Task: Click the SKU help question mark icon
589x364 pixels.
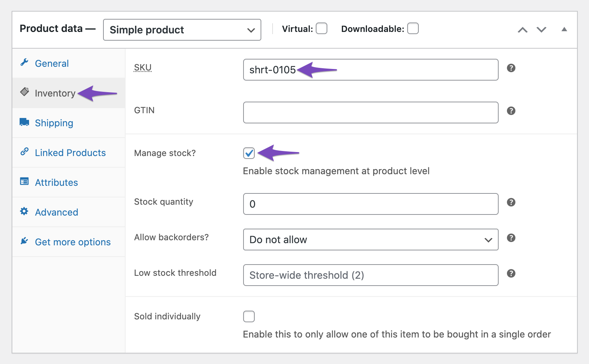Action: 511,68
